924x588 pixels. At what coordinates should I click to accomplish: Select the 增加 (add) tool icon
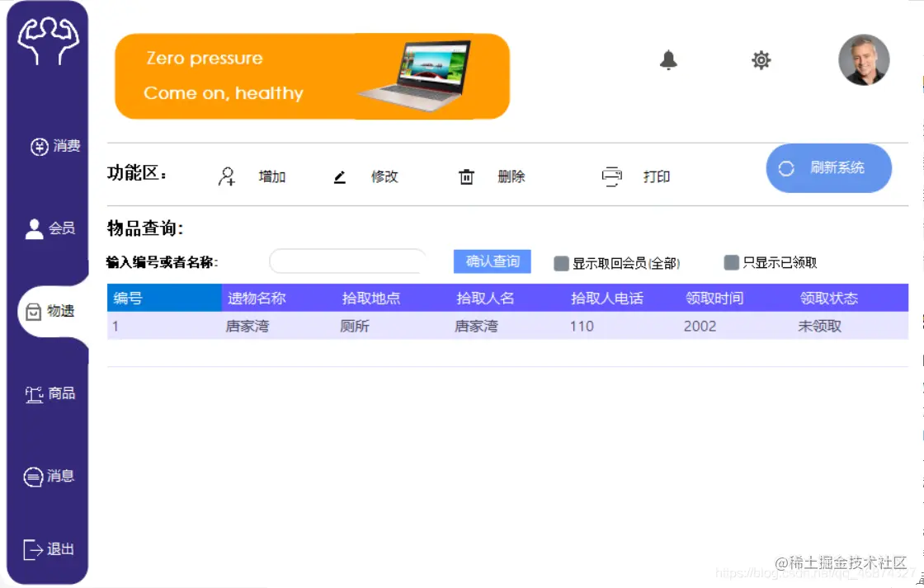point(225,176)
